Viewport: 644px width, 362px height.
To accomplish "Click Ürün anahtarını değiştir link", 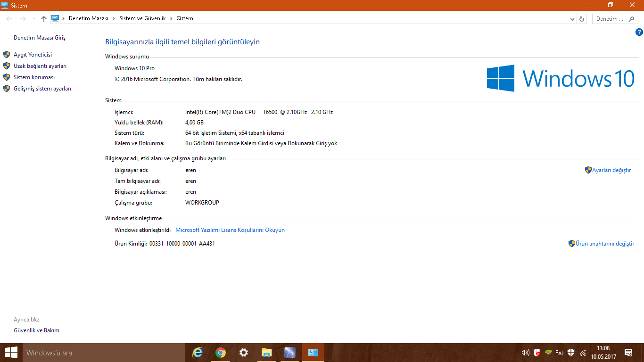I will coord(605,244).
